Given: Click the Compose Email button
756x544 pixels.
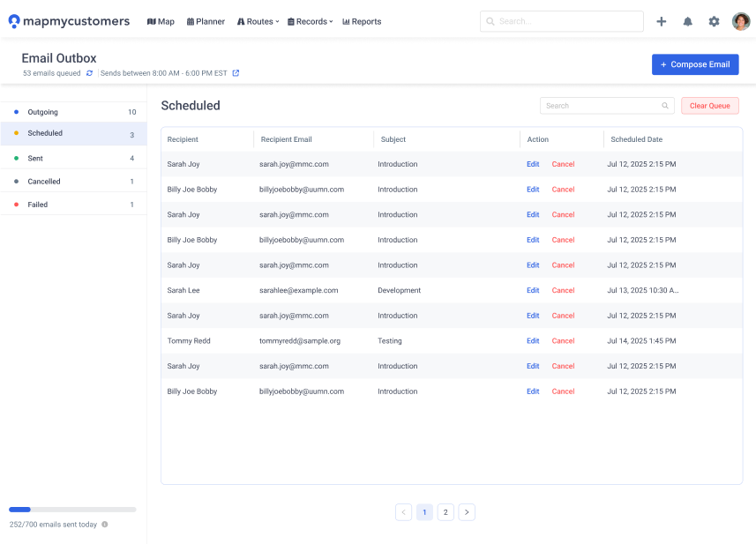Looking at the screenshot, I should 695,64.
